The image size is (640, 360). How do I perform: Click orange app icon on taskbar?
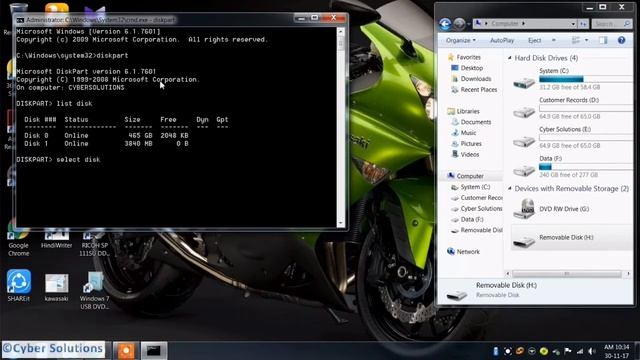coord(126,351)
